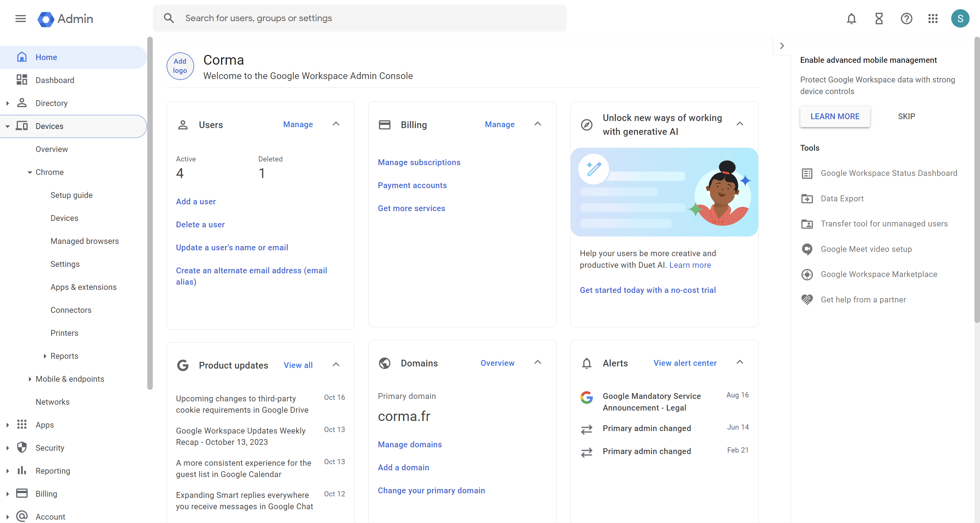Click the SKIP button

(x=906, y=116)
